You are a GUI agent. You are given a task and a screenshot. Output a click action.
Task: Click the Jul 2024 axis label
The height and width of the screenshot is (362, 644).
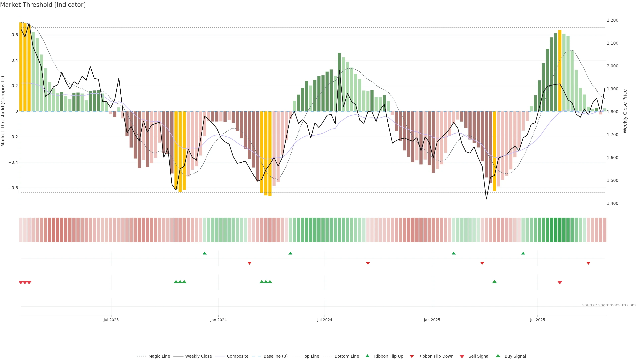pos(325,320)
